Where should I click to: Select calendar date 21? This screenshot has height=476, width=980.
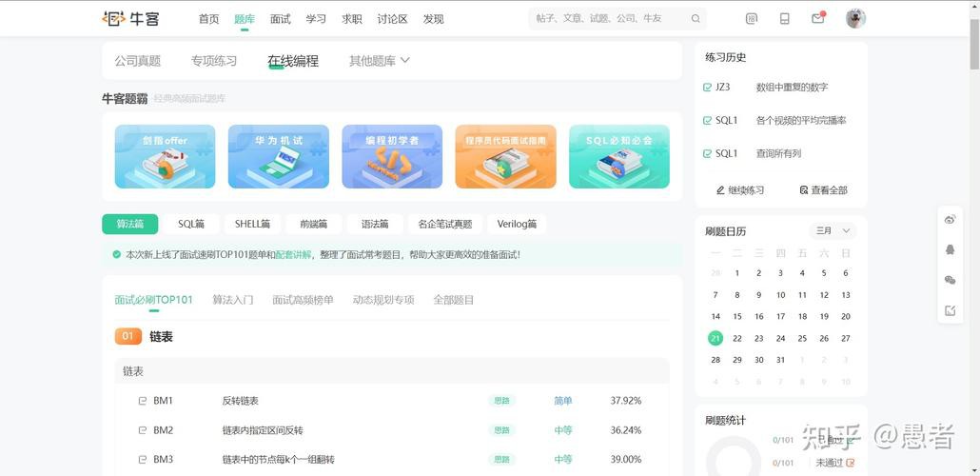point(715,338)
